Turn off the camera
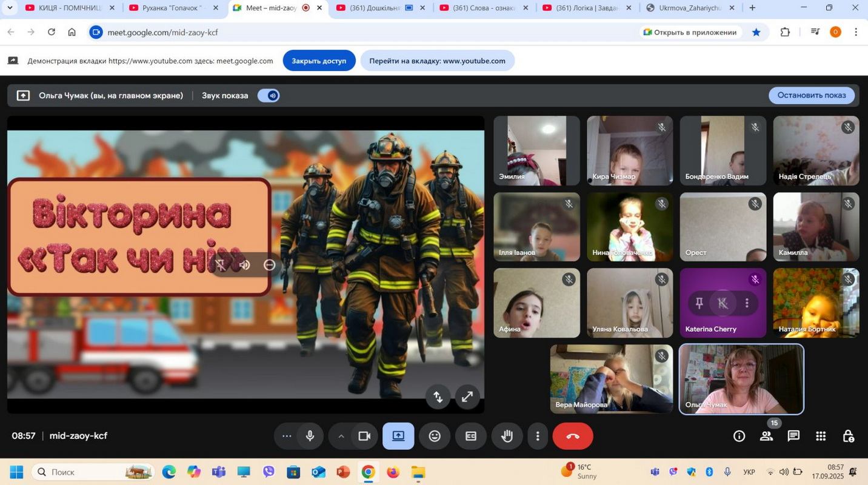The width and height of the screenshot is (868, 485). [x=364, y=436]
